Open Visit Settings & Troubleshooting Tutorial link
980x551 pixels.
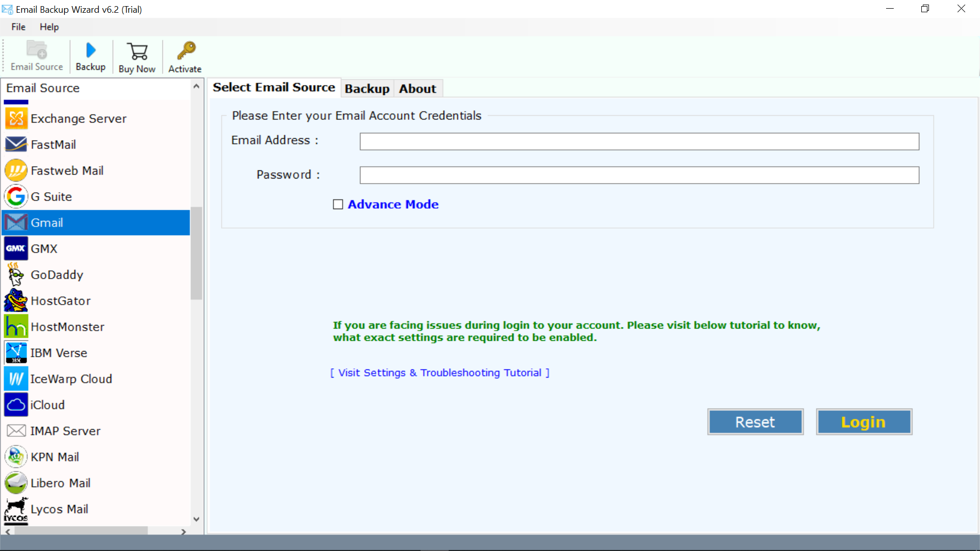click(x=440, y=373)
